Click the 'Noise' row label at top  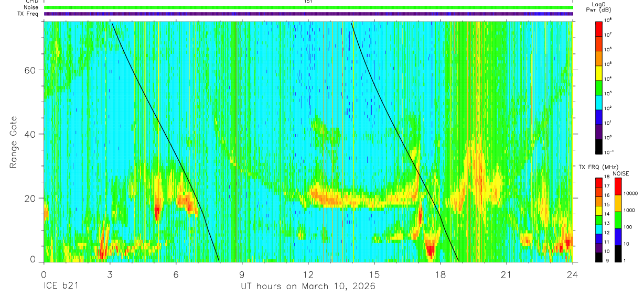click(x=31, y=7)
